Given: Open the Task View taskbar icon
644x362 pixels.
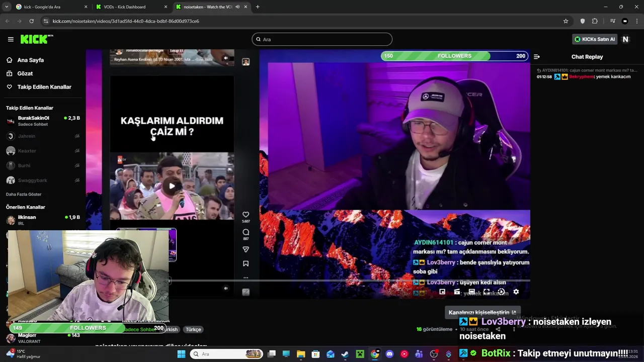Looking at the screenshot, I should click(272, 354).
